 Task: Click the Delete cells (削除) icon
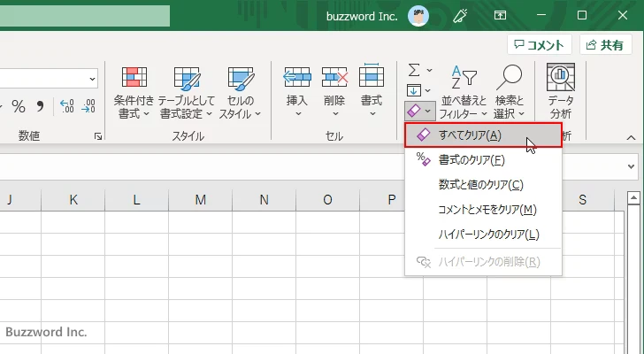334,80
